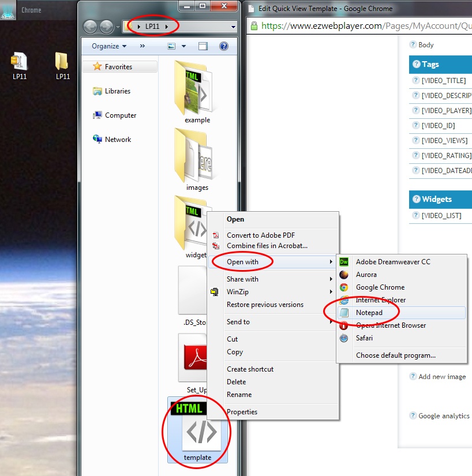Toggle the Explorer preview pane icon

pyautogui.click(x=203, y=46)
